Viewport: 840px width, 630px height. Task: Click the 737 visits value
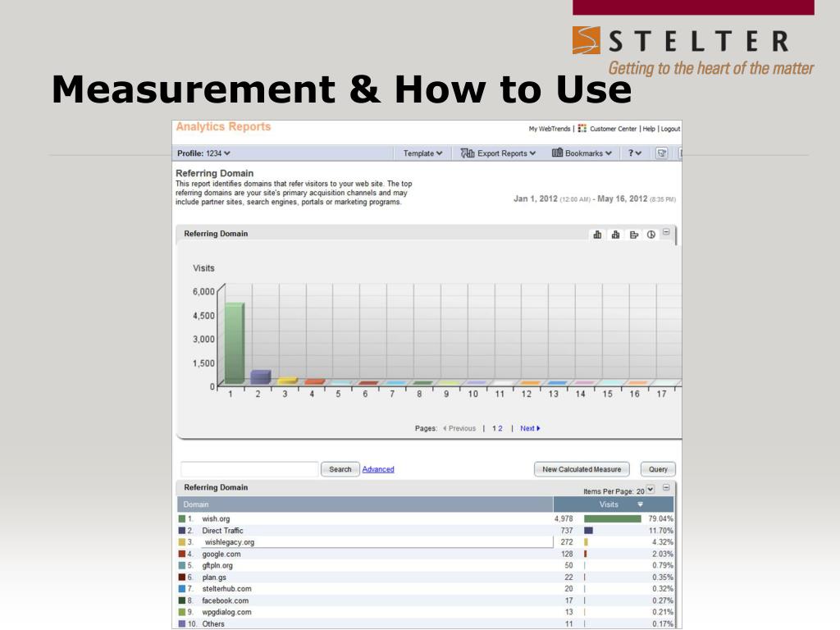point(567,531)
